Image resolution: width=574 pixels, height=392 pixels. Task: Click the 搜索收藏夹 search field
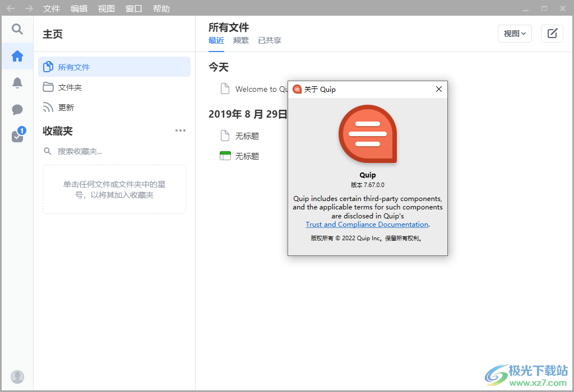click(x=114, y=151)
